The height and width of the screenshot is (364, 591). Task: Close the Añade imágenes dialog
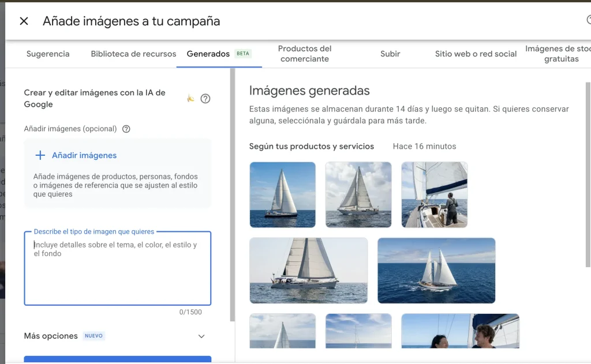tap(24, 21)
